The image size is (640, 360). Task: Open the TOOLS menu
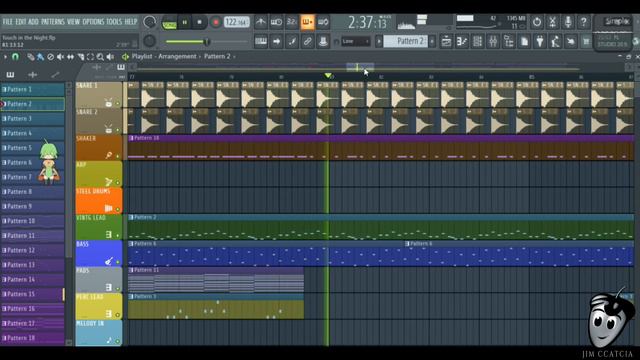[114, 22]
